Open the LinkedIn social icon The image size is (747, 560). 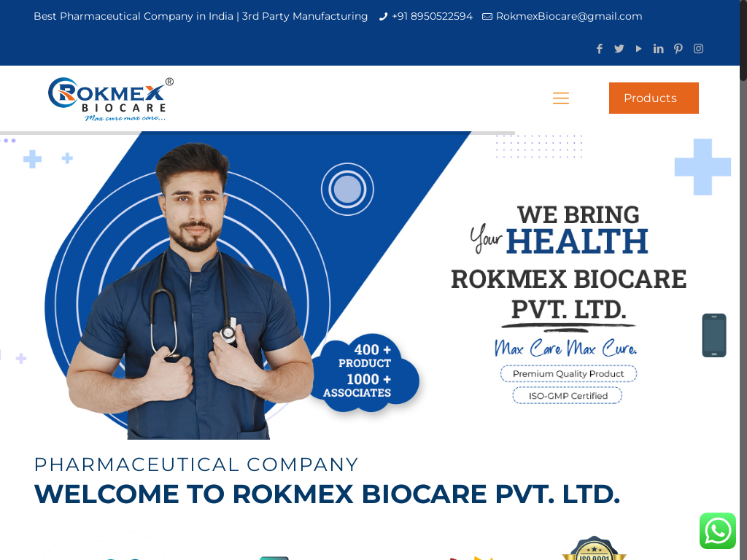pyautogui.click(x=659, y=49)
